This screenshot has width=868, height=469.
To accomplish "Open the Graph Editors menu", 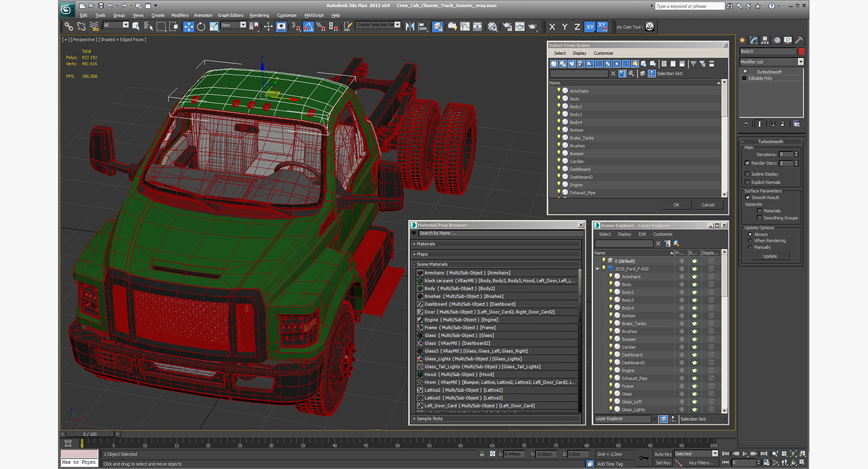I will pos(230,15).
